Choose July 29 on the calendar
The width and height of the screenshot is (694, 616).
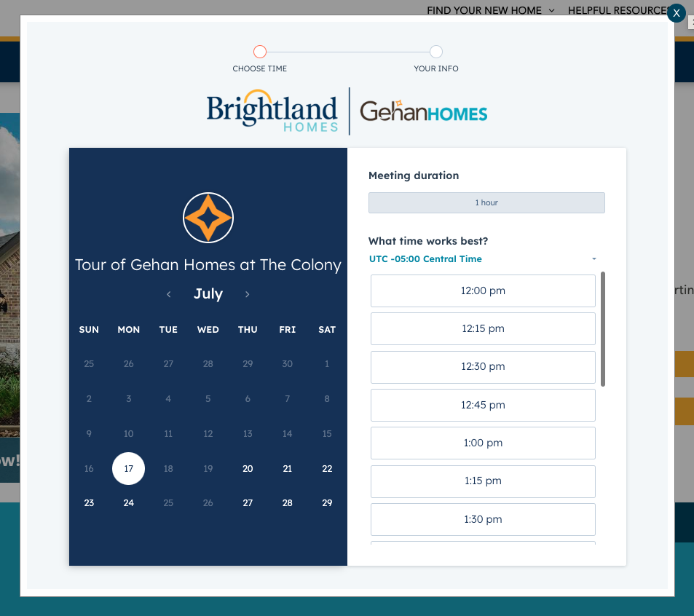point(327,503)
